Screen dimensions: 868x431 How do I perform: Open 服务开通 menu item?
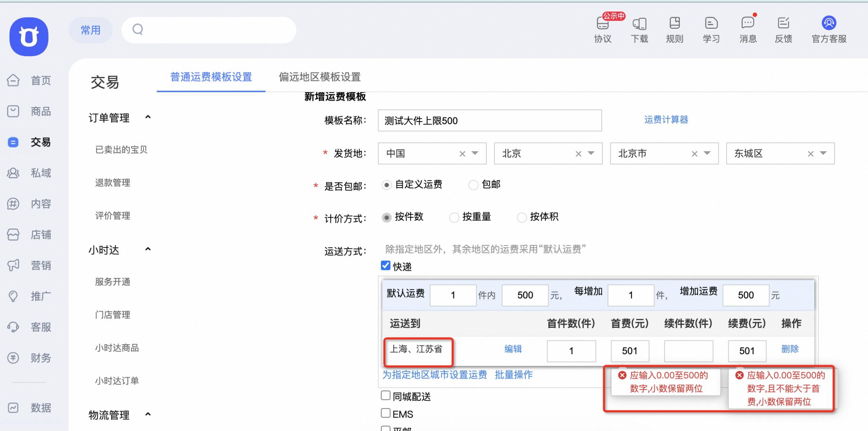click(112, 282)
